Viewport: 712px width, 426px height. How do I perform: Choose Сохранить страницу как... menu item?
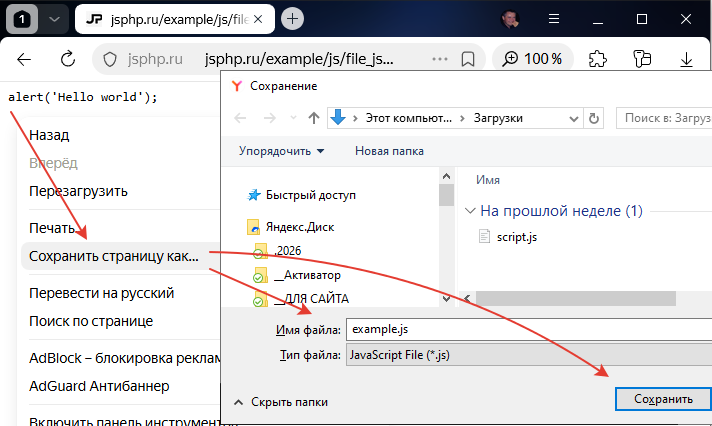point(114,256)
